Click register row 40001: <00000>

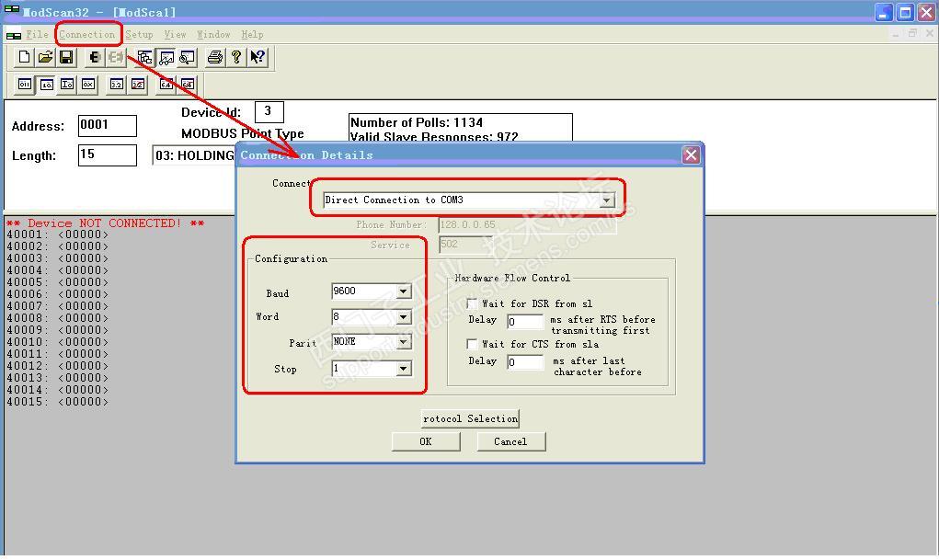(58, 234)
